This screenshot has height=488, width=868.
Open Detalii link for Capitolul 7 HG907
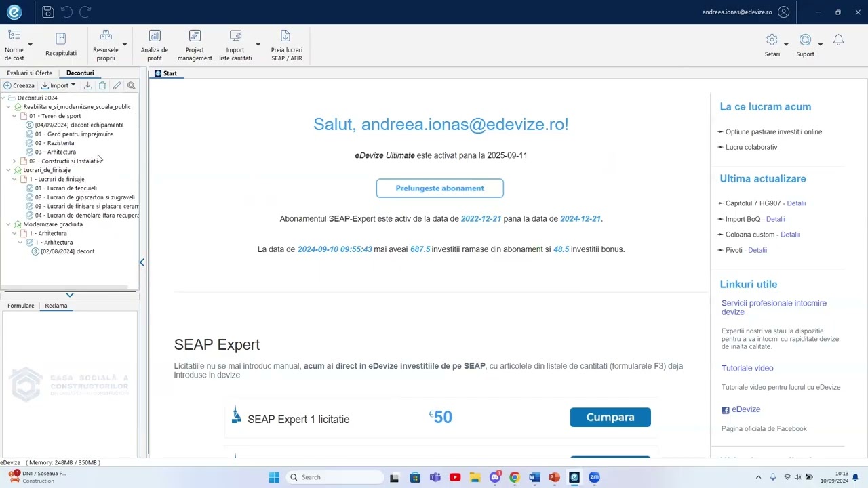coord(796,203)
